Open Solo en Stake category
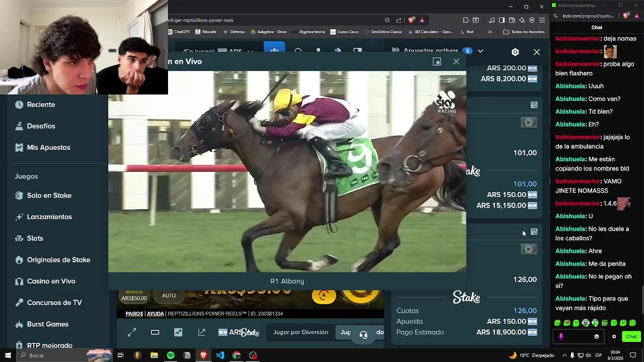The width and height of the screenshot is (644, 362). 43,196
